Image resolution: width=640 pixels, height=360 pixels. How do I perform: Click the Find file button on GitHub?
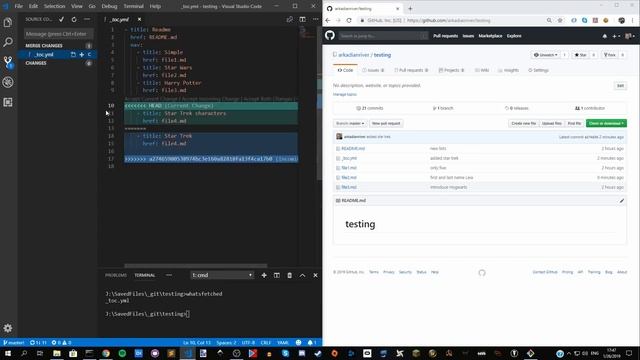(x=574, y=123)
